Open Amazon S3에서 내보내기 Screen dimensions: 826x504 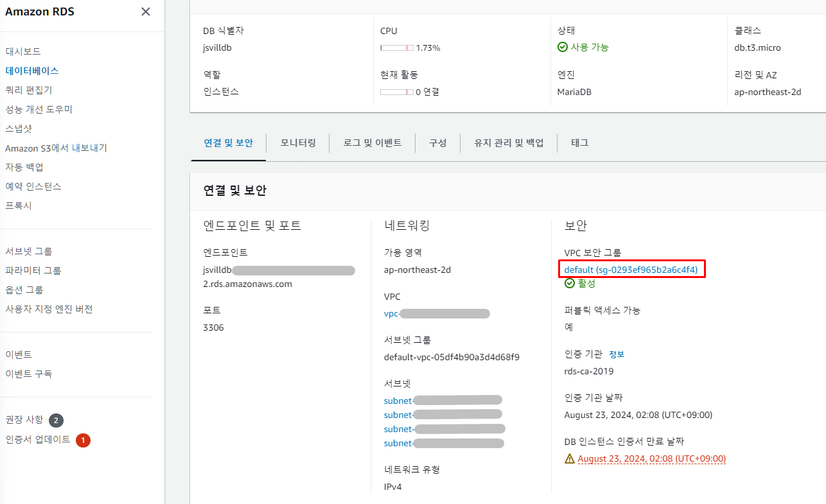click(56, 148)
